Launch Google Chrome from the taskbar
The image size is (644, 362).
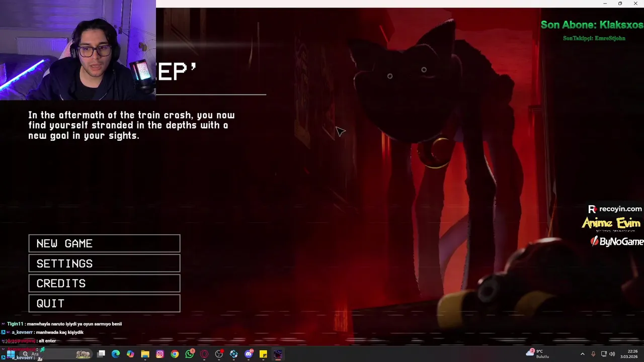tap(175, 354)
